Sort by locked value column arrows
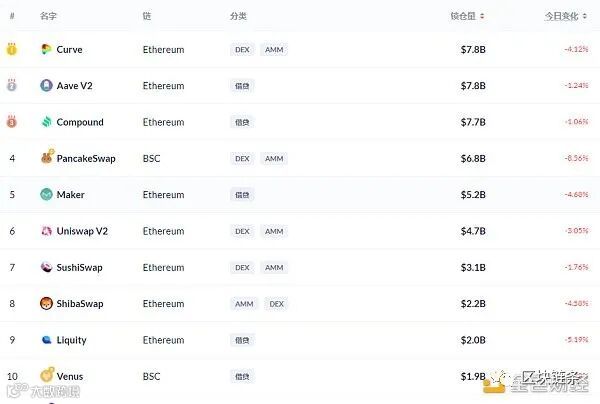The width and height of the screenshot is (600, 404). coord(482,16)
